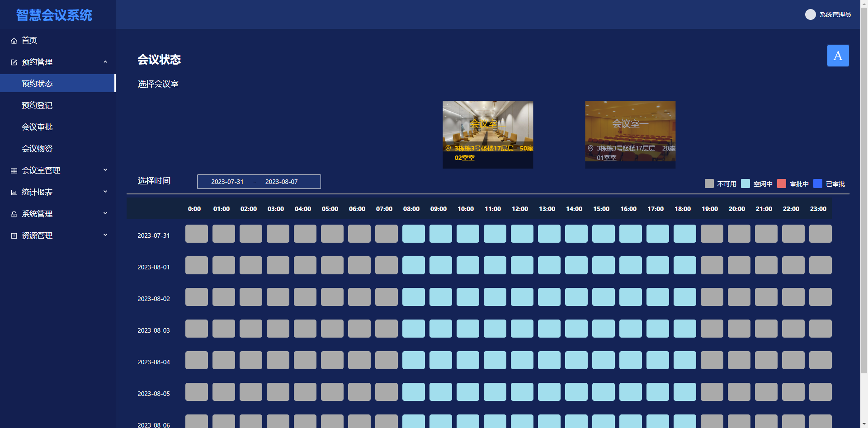The image size is (868, 428).
Task: Click the 12:00 column header
Action: [520, 209]
